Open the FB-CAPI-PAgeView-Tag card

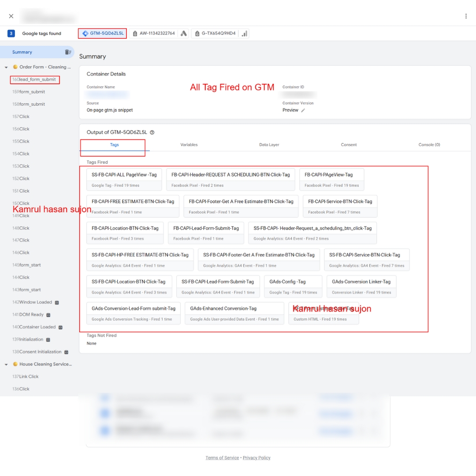331,180
